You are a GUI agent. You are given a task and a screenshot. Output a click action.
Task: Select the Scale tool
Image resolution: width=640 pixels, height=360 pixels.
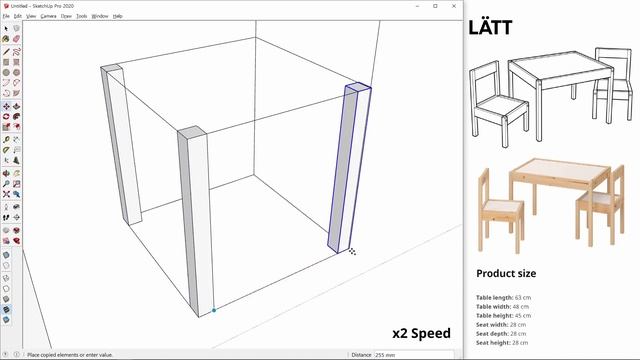[6, 127]
